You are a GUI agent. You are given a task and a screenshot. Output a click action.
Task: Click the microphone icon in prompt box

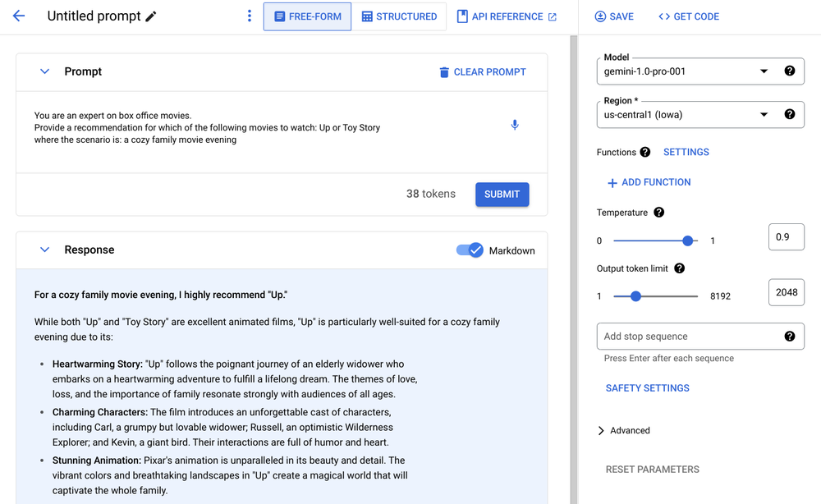pyautogui.click(x=515, y=126)
